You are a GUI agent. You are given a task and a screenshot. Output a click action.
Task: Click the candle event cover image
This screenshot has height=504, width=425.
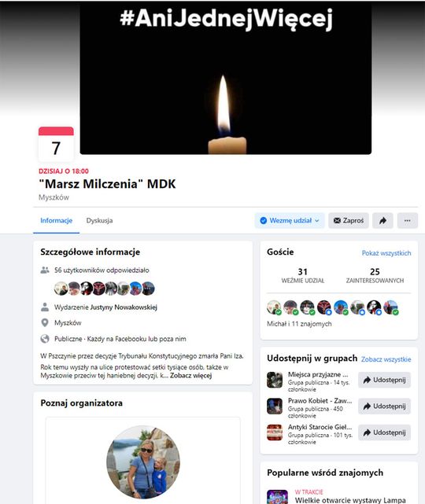point(226,79)
